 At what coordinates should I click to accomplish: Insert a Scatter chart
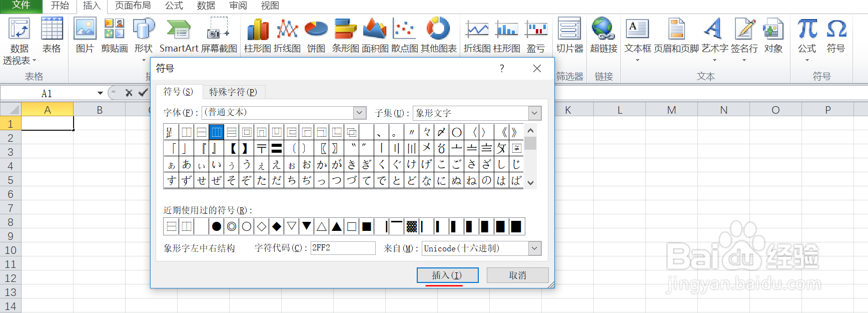[404, 35]
